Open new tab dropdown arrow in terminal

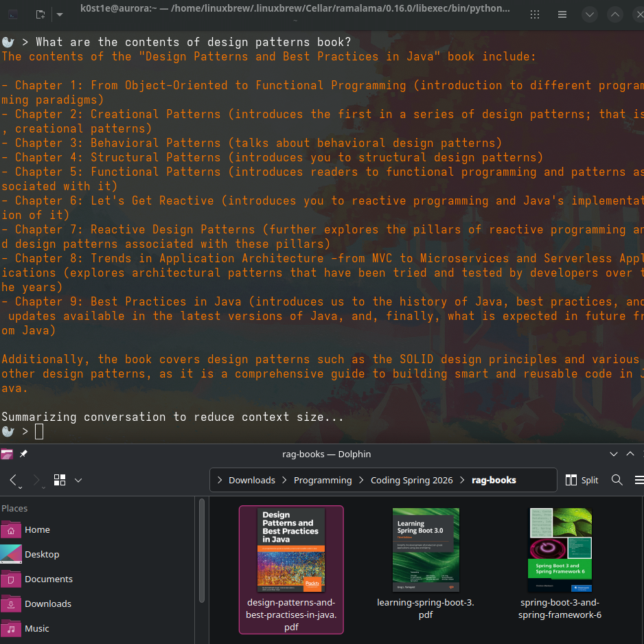(60, 15)
